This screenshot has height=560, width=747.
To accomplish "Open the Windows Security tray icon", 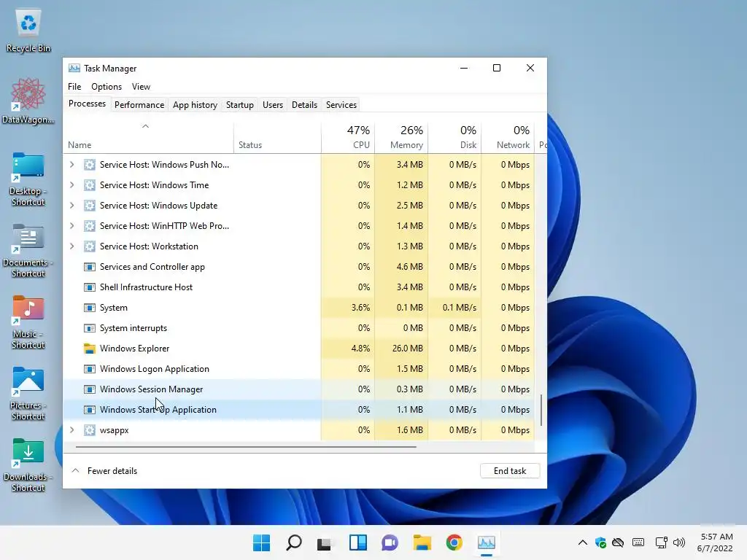I will (x=601, y=542).
